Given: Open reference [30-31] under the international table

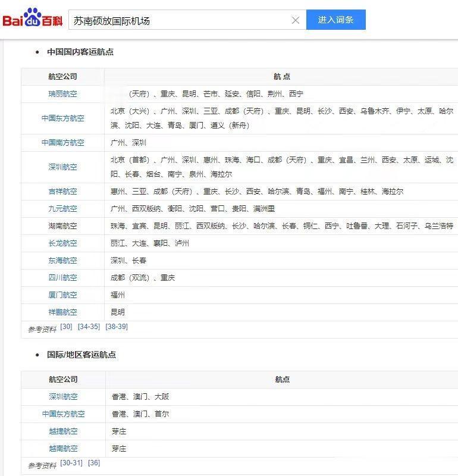Looking at the screenshot, I should tap(71, 463).
